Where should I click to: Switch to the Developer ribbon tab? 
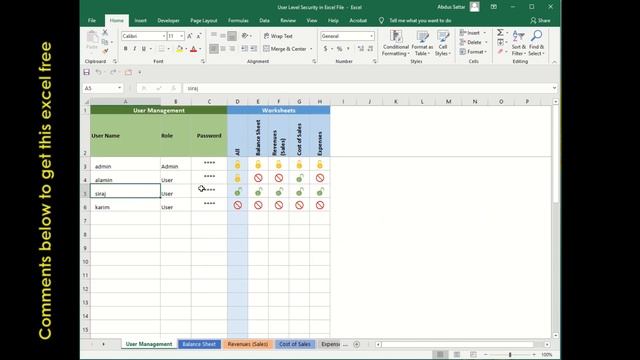168,20
